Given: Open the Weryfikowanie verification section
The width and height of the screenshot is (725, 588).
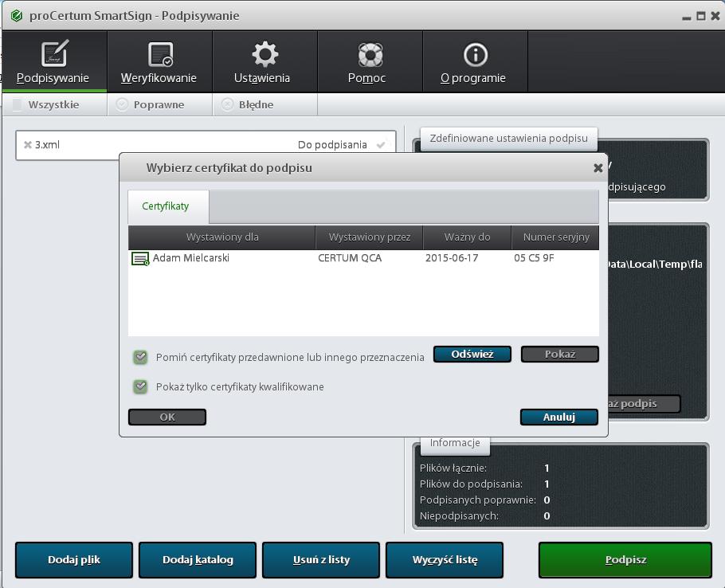Looking at the screenshot, I should pos(159,63).
